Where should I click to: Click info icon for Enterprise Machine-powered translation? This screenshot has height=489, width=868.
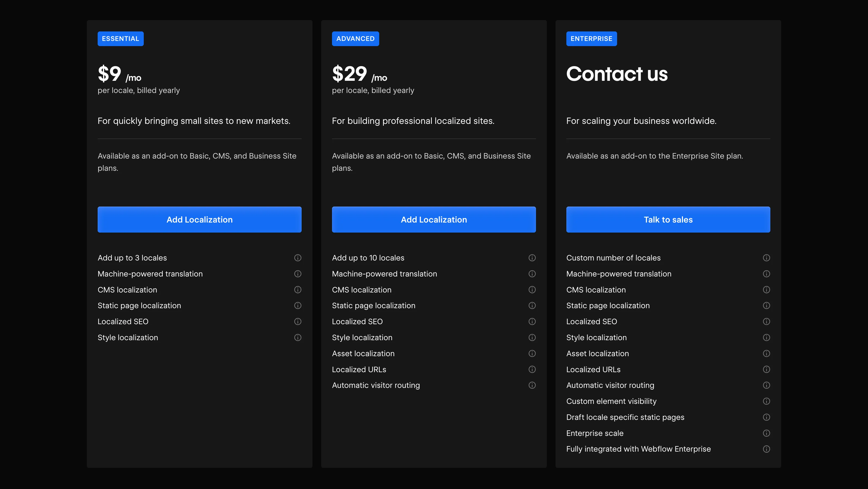coord(766,274)
